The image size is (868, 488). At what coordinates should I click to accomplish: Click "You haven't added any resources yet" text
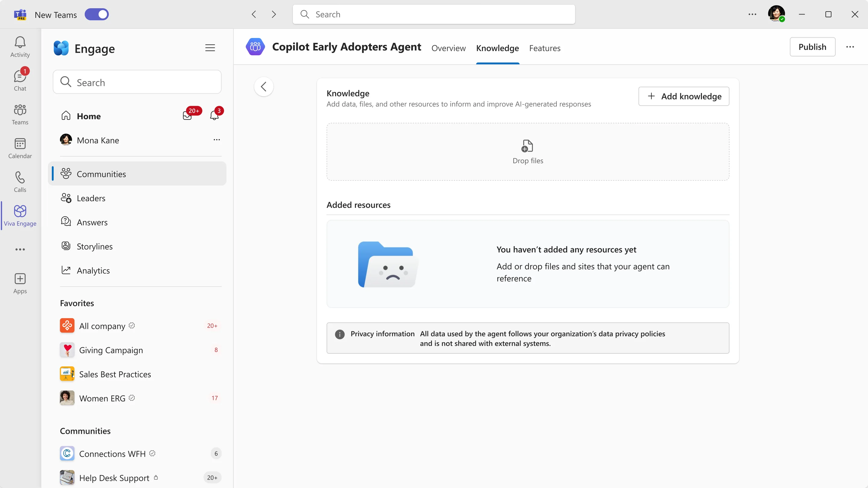point(566,249)
